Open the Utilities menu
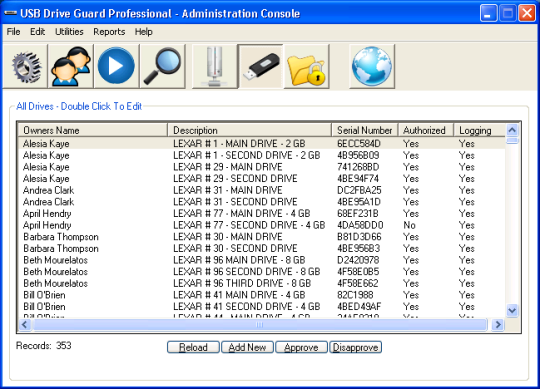This screenshot has width=540, height=389. pyautogui.click(x=69, y=32)
